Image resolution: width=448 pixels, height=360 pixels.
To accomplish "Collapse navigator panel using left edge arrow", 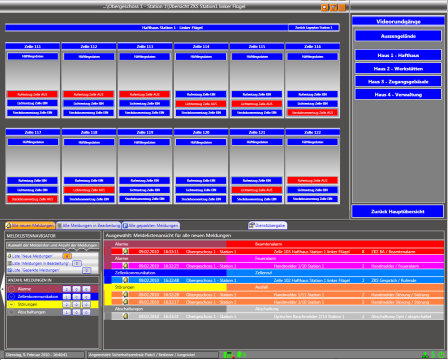I will tap(3, 289).
